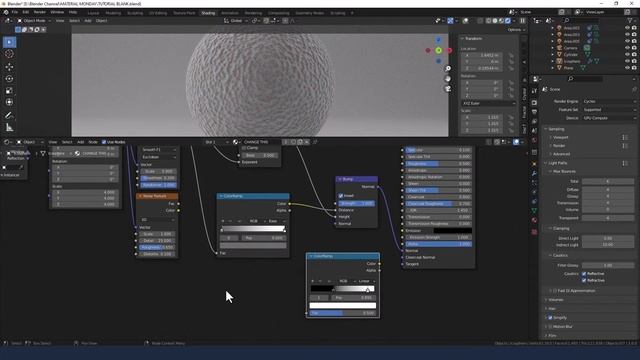The width and height of the screenshot is (640, 360).
Task: Toggle the Fast GI Approximation checkbox
Action: click(555, 291)
